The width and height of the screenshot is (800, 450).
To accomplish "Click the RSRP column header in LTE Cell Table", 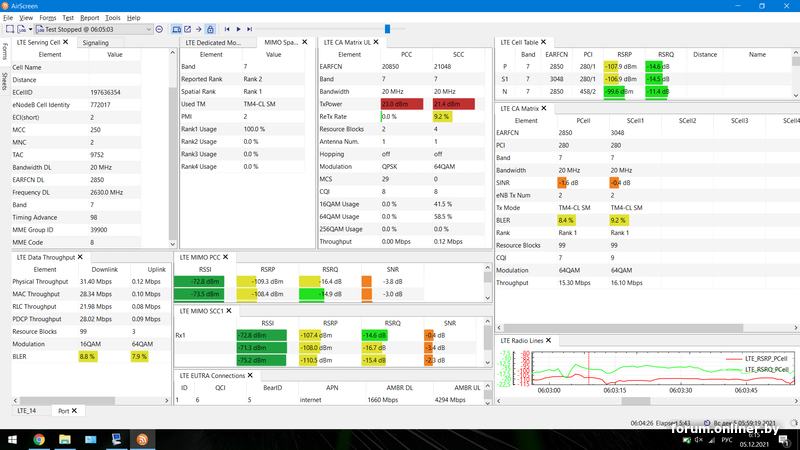I will (x=624, y=55).
